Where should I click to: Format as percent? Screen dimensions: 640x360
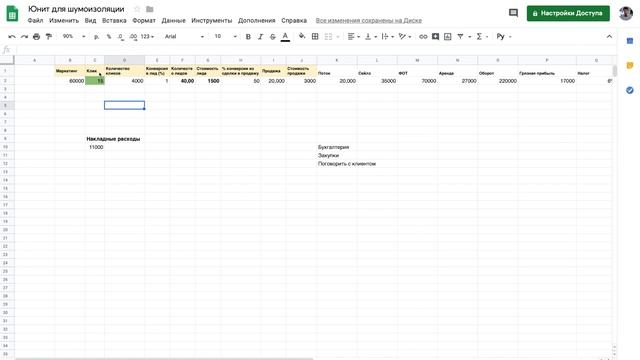pyautogui.click(x=109, y=37)
